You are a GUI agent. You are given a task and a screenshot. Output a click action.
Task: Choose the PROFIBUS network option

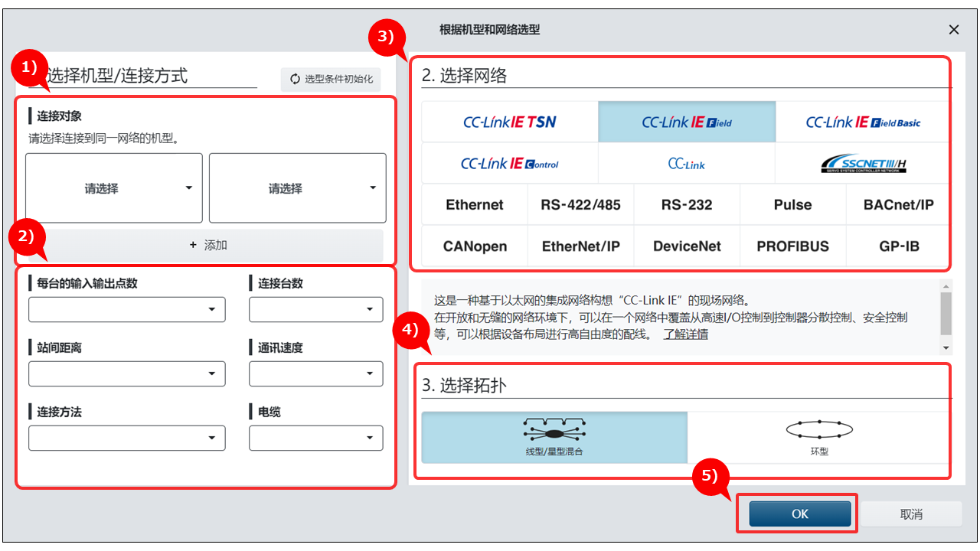click(792, 246)
